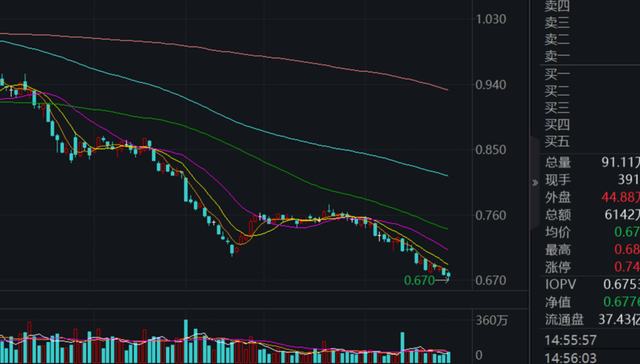Click the 0.670 low price marker label
The image size is (640, 364).
[x=419, y=280]
